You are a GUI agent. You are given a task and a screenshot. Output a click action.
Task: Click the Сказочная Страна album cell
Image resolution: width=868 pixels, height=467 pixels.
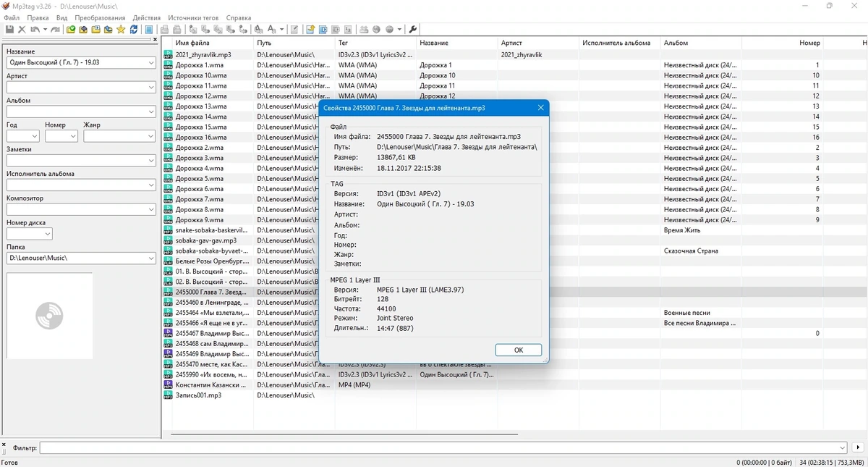pos(691,251)
